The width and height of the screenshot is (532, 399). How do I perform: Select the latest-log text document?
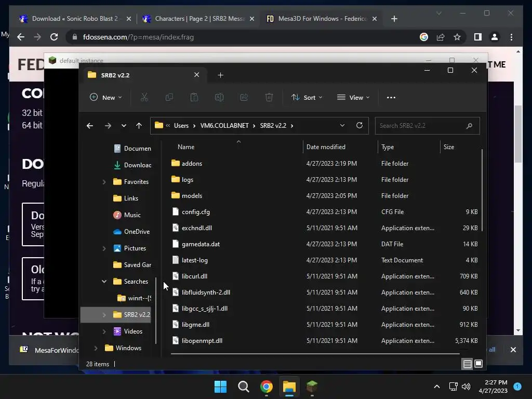click(x=190, y=260)
